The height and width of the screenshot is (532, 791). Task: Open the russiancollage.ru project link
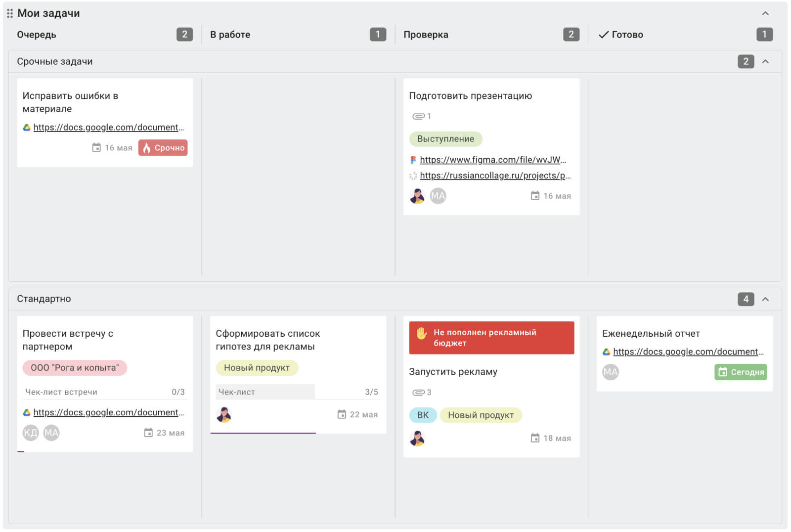coord(495,176)
